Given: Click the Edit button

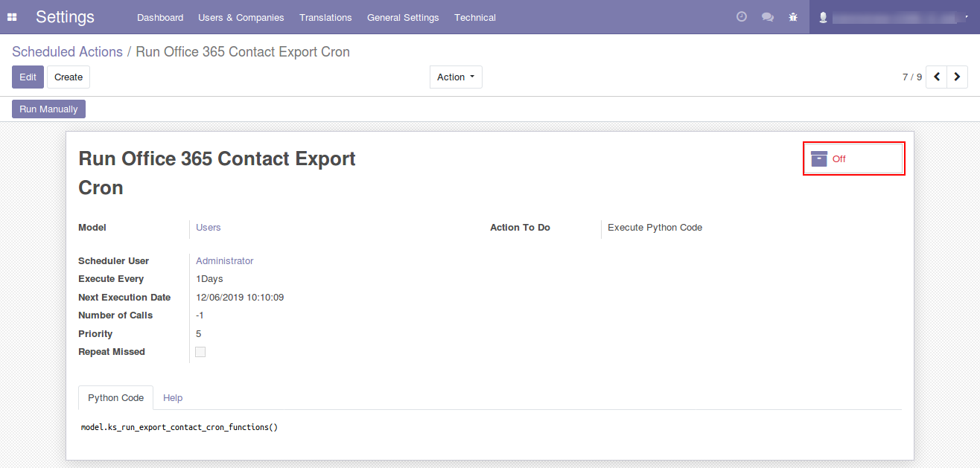Looking at the screenshot, I should pyautogui.click(x=28, y=77).
